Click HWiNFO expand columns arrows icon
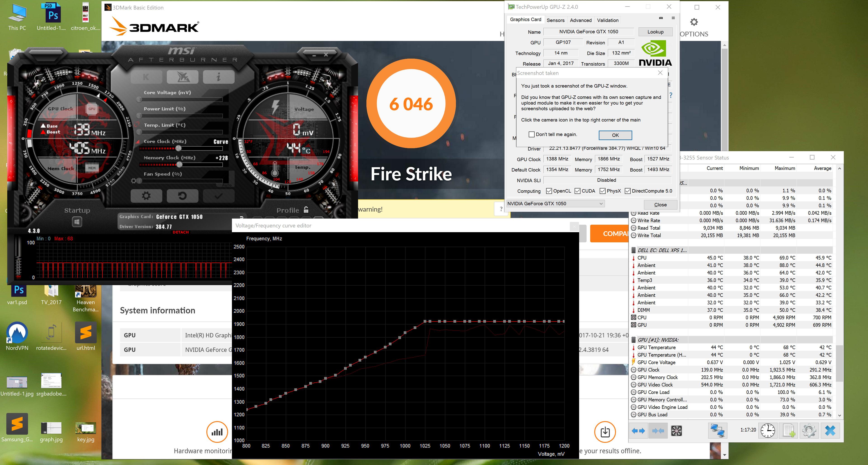Viewport: 868px width, 465px height. tap(638, 431)
